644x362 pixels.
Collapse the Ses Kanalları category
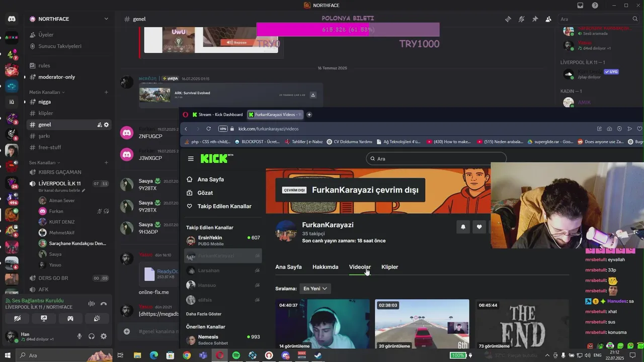(x=44, y=163)
